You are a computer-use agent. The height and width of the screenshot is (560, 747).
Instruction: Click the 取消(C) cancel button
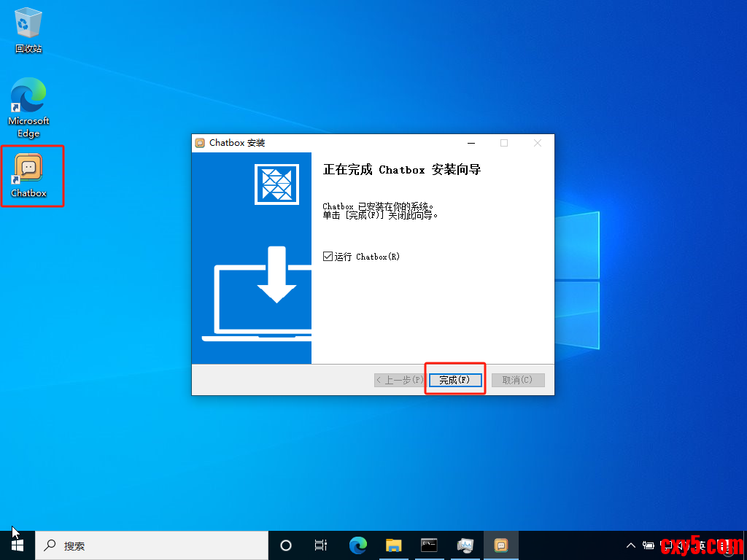click(518, 380)
